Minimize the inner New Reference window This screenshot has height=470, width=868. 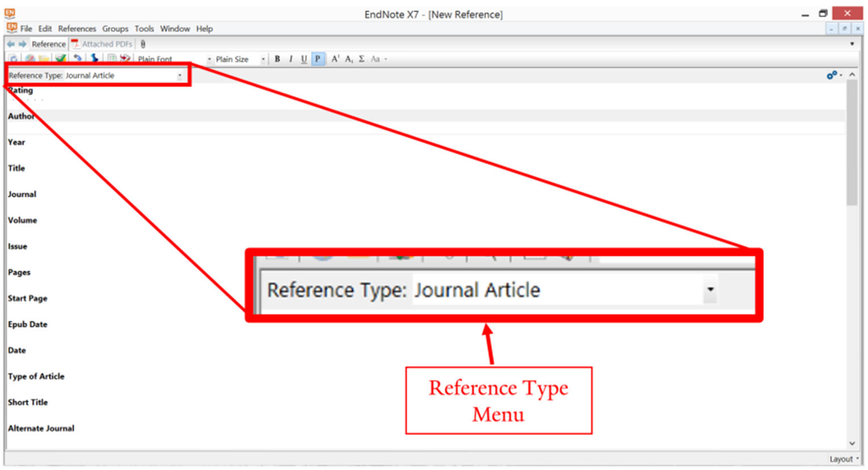[x=832, y=28]
